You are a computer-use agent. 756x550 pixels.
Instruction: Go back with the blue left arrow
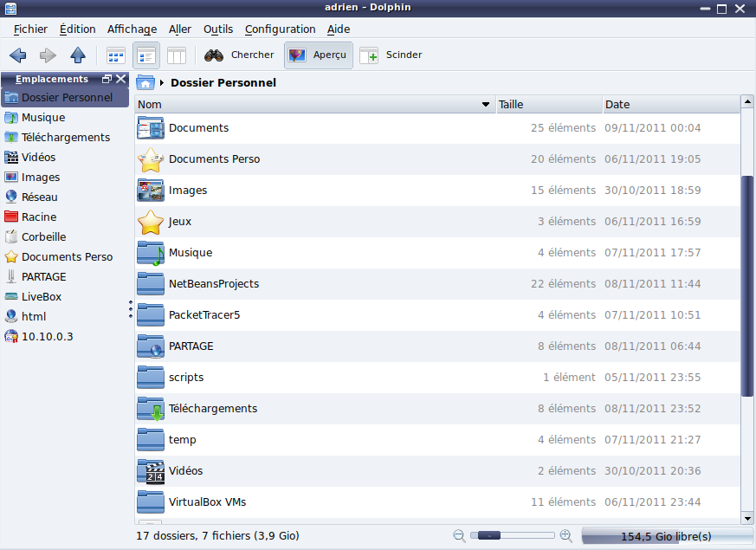pos(18,55)
